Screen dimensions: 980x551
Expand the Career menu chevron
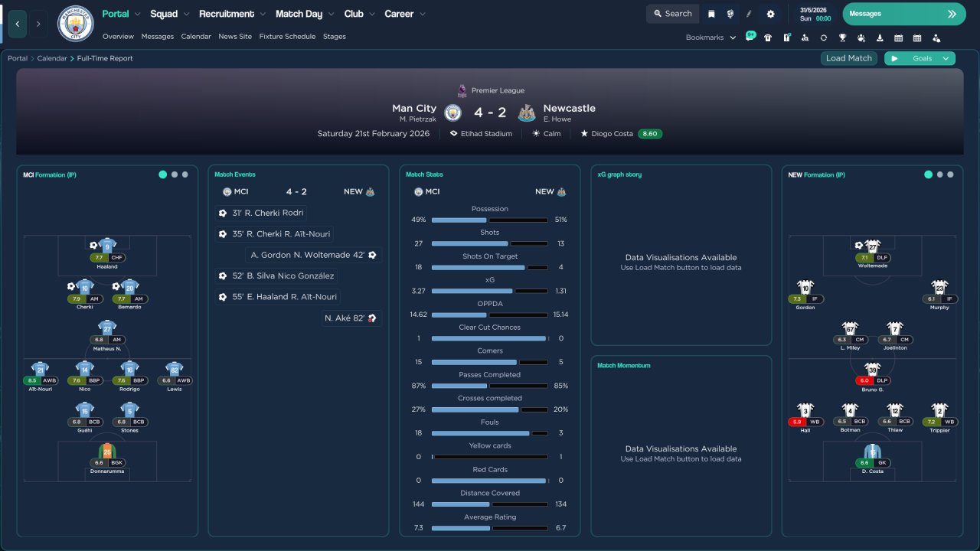click(x=422, y=14)
